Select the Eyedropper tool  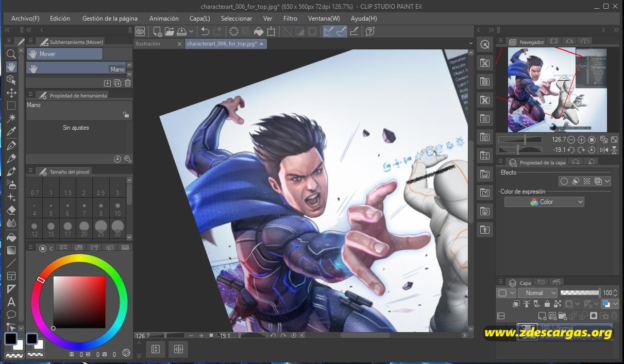(x=11, y=132)
